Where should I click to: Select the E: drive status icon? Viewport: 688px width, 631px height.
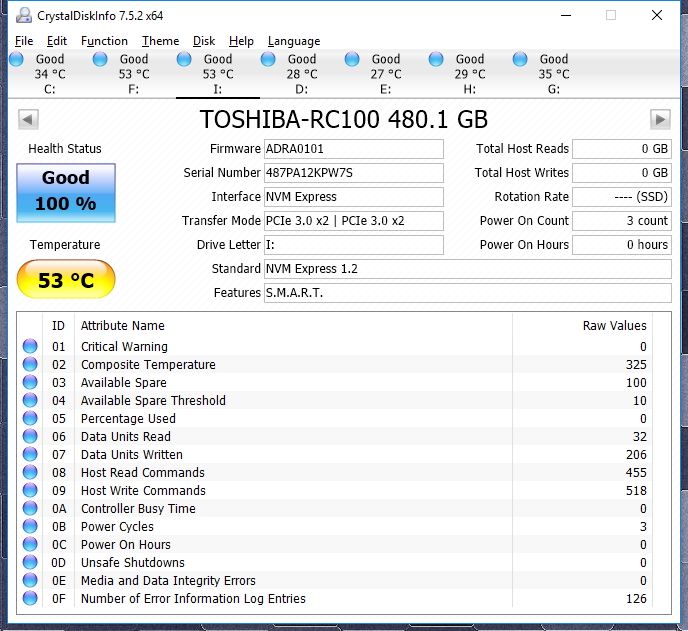[x=352, y=60]
